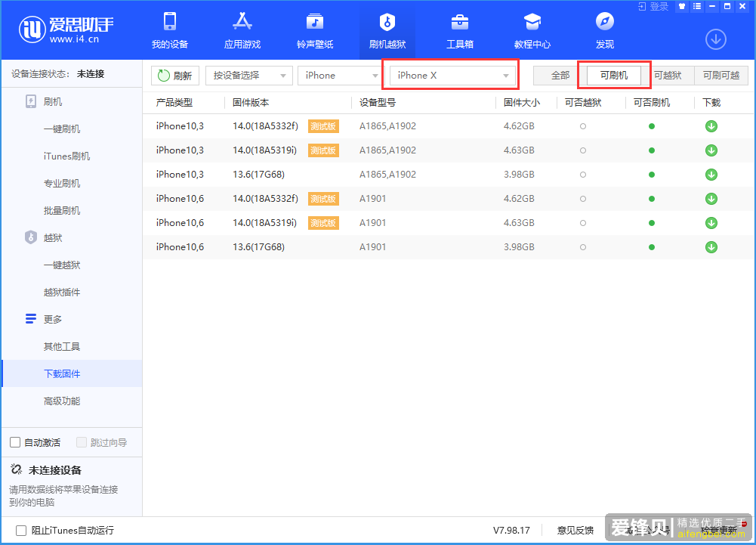756x545 pixels.
Task: Click the 设备型号 column header
Action: pyautogui.click(x=378, y=103)
